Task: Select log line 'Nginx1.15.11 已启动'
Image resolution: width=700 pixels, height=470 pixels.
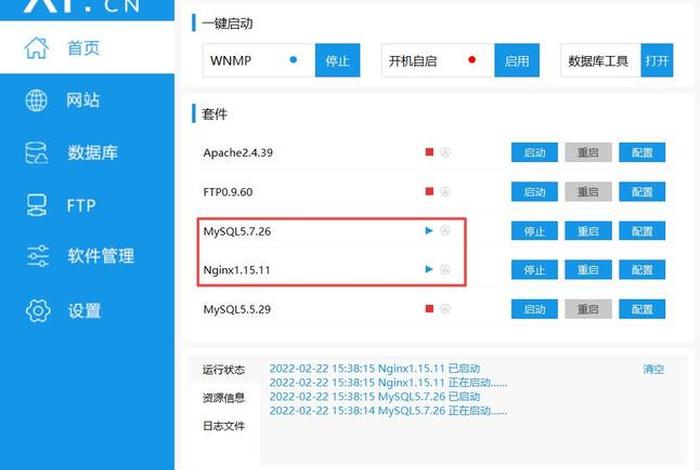Action: point(375,369)
